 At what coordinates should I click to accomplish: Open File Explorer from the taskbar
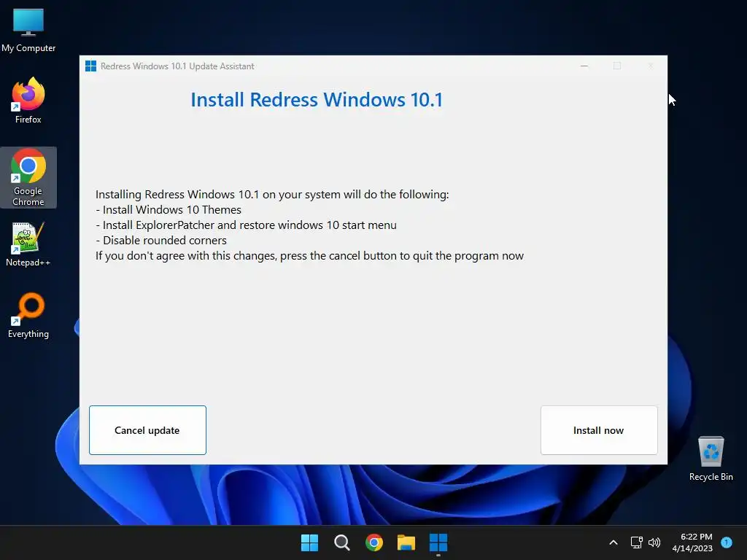(x=406, y=542)
